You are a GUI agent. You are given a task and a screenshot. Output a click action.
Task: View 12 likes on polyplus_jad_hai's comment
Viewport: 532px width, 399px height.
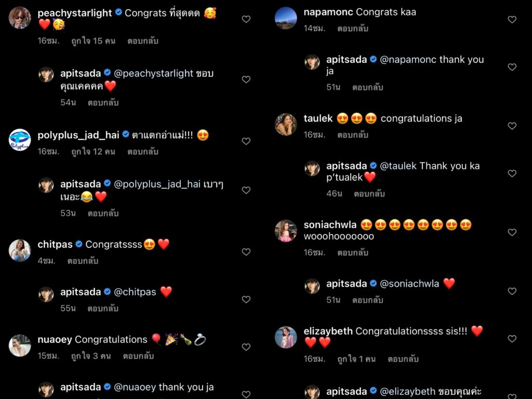[x=94, y=152]
